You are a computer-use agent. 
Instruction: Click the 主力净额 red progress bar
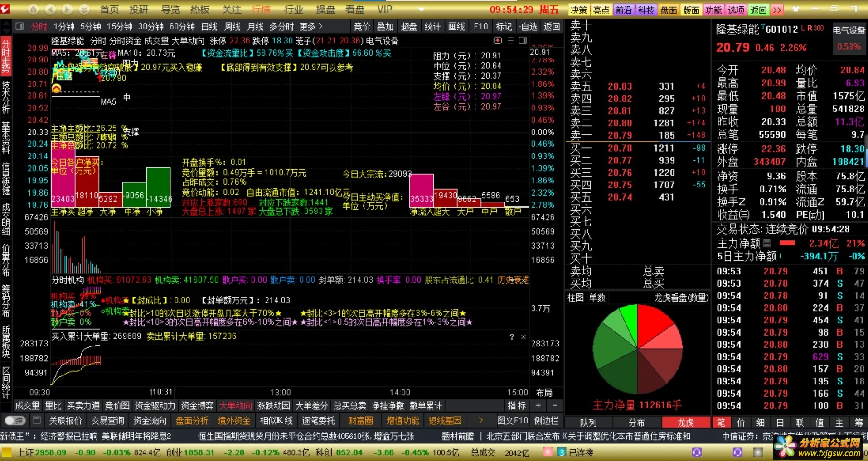click(x=787, y=243)
